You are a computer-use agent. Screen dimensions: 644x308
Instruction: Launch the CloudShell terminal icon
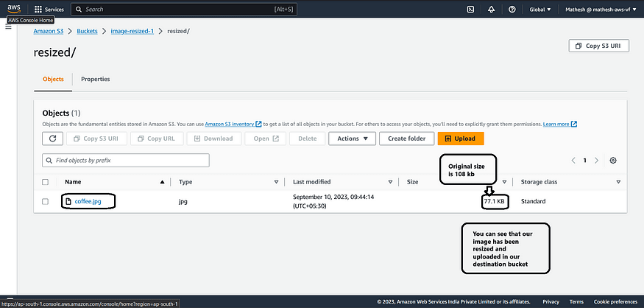click(x=471, y=10)
